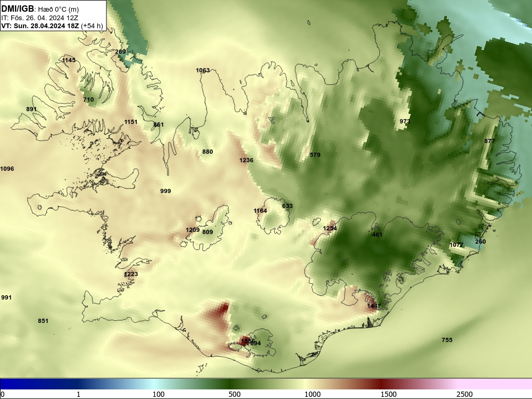Click the map value 1096
This screenshot has width=532, height=399.
click(x=7, y=169)
